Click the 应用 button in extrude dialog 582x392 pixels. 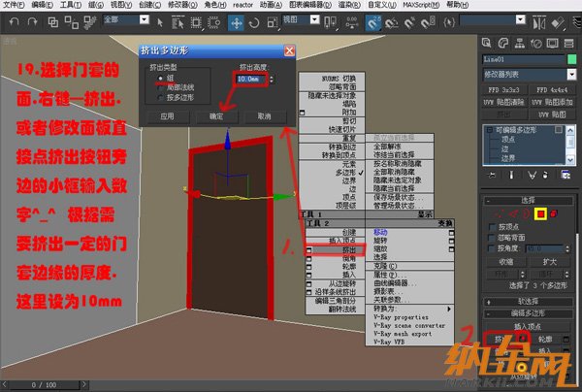click(x=167, y=116)
